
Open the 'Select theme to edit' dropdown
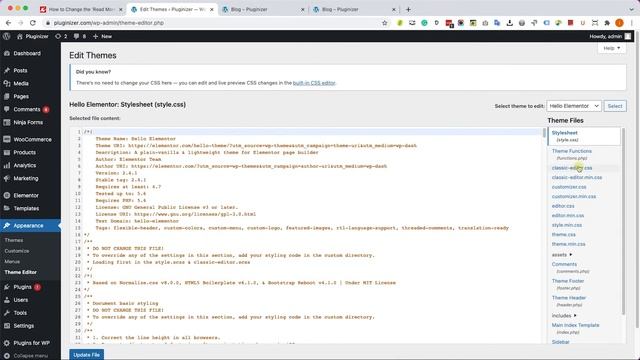click(x=573, y=106)
